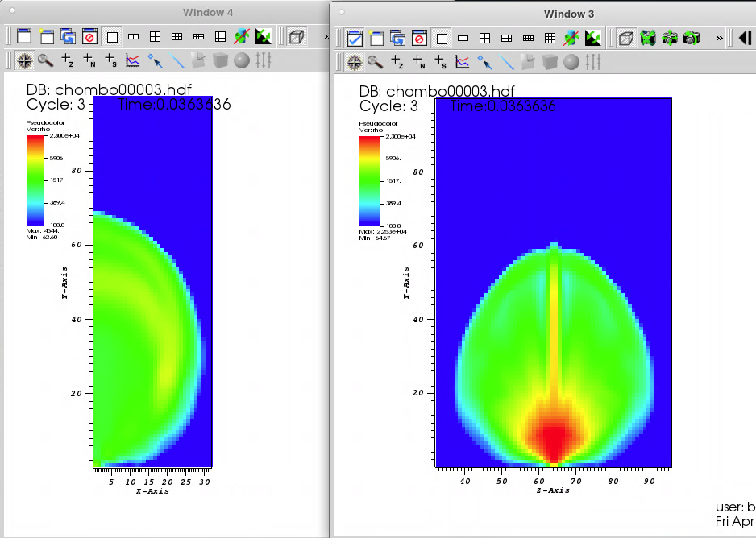
Task: Click 'DB: chombo00003.hdf' label in Window 4
Action: (109, 89)
